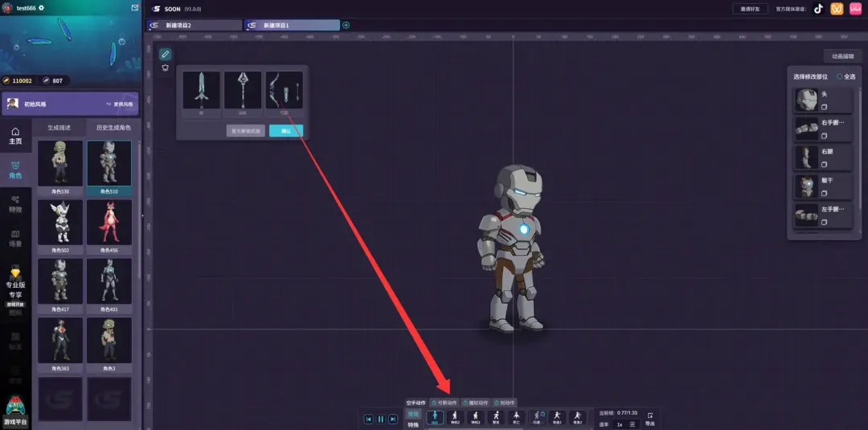This screenshot has height=430, width=868.
Task: Click the greyed unlock weapon button
Action: click(246, 131)
